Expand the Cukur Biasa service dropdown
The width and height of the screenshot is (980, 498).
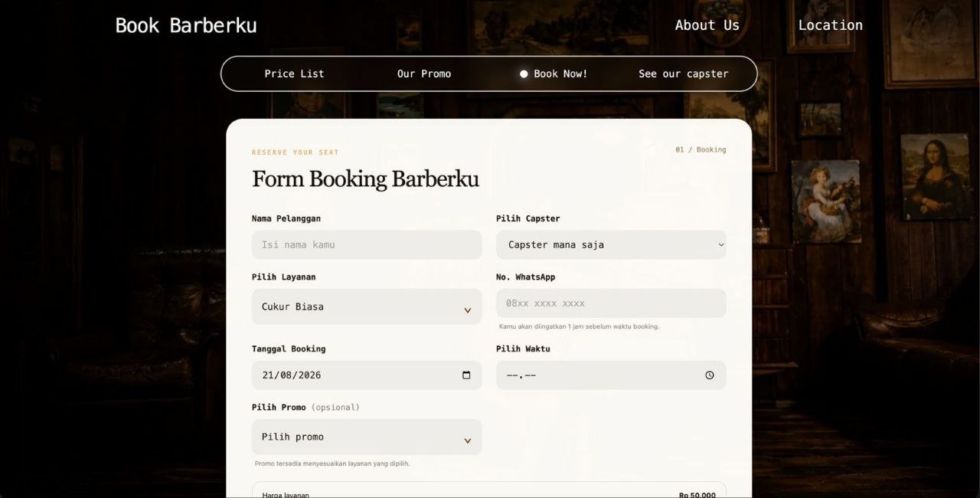coord(367,306)
